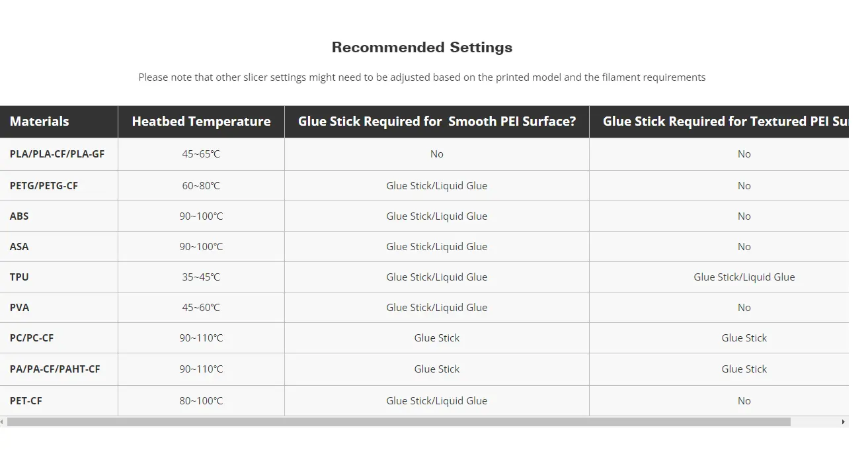The height and width of the screenshot is (450, 868).
Task: Click the Heatbed Temperature column header
Action: click(201, 121)
